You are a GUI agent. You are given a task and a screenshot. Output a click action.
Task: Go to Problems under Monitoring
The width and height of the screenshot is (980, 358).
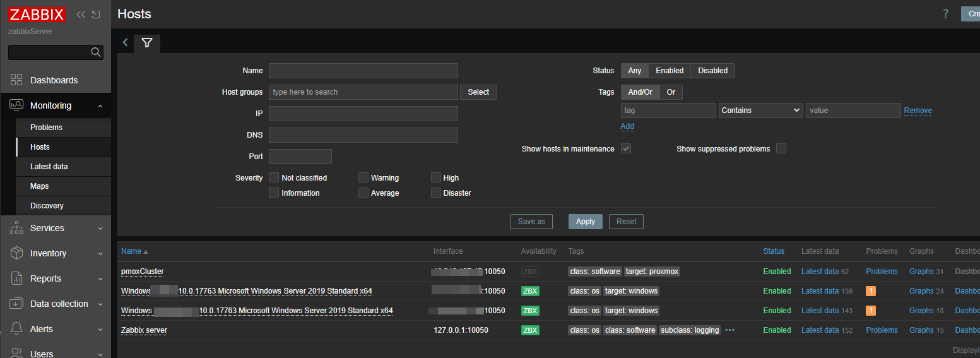pos(46,128)
